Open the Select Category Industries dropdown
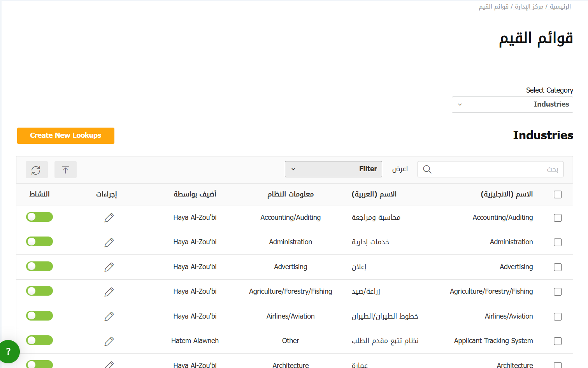This screenshot has height=368, width=588. [x=512, y=105]
